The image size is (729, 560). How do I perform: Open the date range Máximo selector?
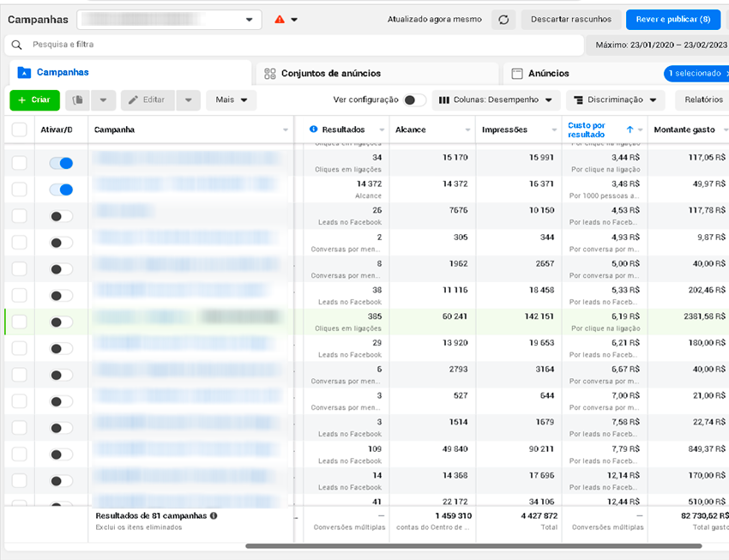tap(658, 45)
